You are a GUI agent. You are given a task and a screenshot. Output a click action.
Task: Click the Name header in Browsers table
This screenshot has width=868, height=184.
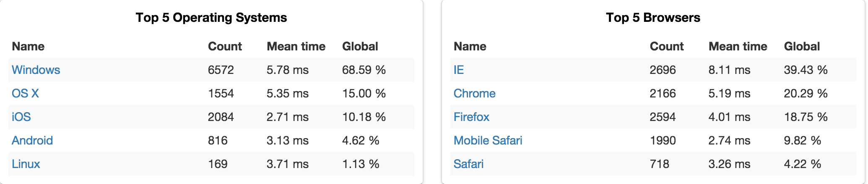pos(470,46)
